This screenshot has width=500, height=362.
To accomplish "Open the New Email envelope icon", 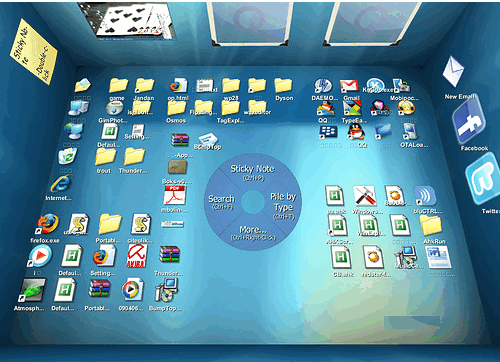I will point(453,72).
